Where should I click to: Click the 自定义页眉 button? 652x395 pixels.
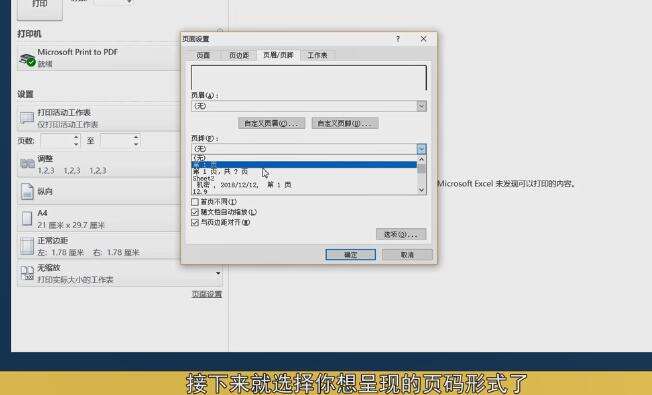click(x=272, y=123)
